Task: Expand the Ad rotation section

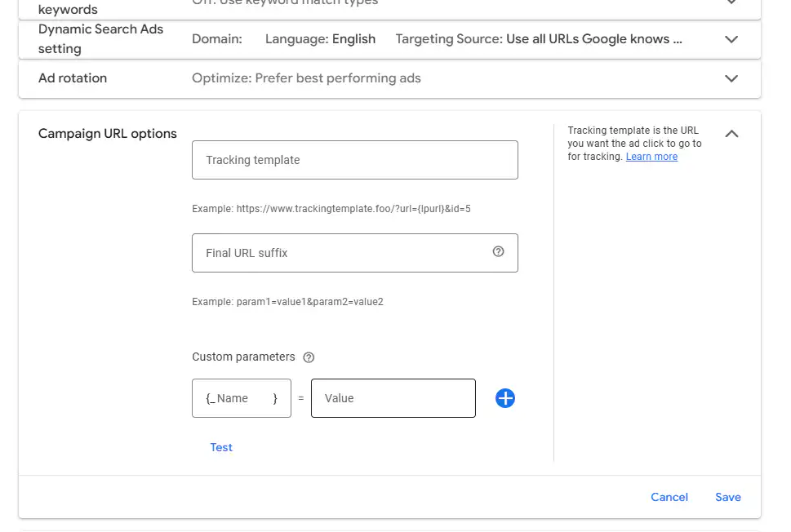Action: (731, 78)
